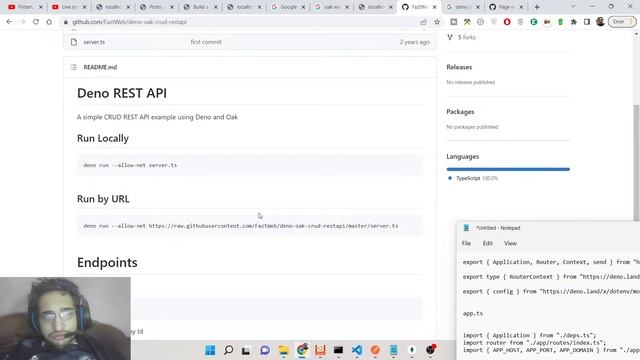Click the README outline list icon

[73, 67]
